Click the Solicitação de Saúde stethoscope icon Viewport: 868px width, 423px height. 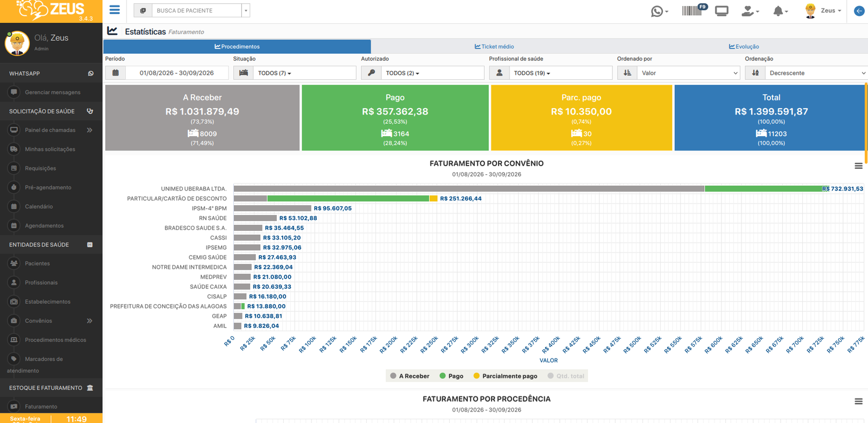pos(90,111)
